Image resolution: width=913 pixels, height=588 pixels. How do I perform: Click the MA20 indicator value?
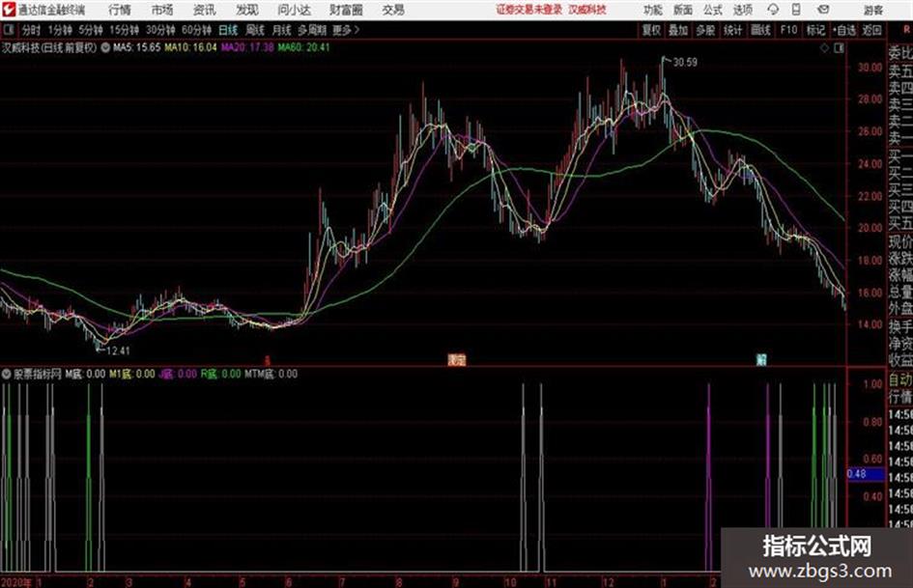pyautogui.click(x=247, y=47)
